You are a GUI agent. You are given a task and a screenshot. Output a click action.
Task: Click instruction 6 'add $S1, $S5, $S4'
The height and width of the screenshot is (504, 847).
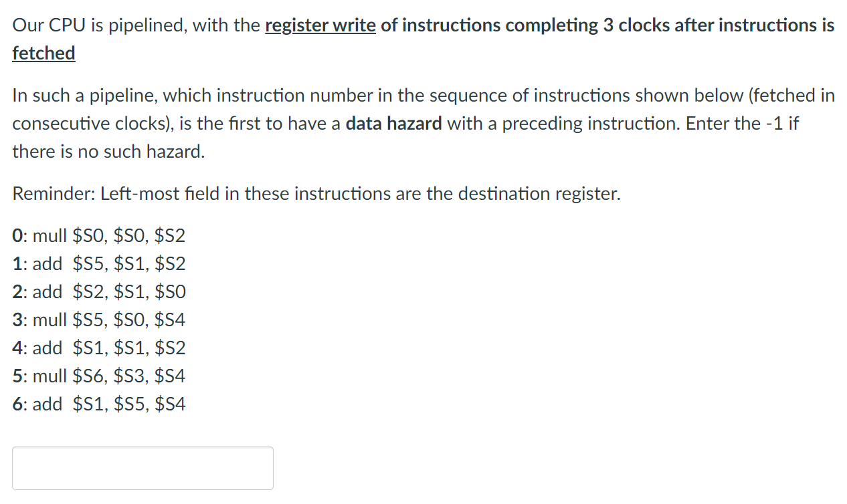click(x=99, y=404)
